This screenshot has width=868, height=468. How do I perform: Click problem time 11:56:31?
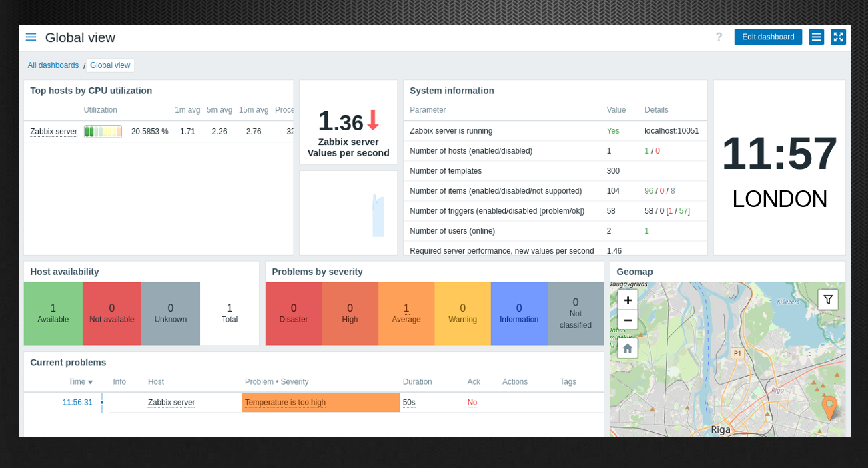(77, 403)
